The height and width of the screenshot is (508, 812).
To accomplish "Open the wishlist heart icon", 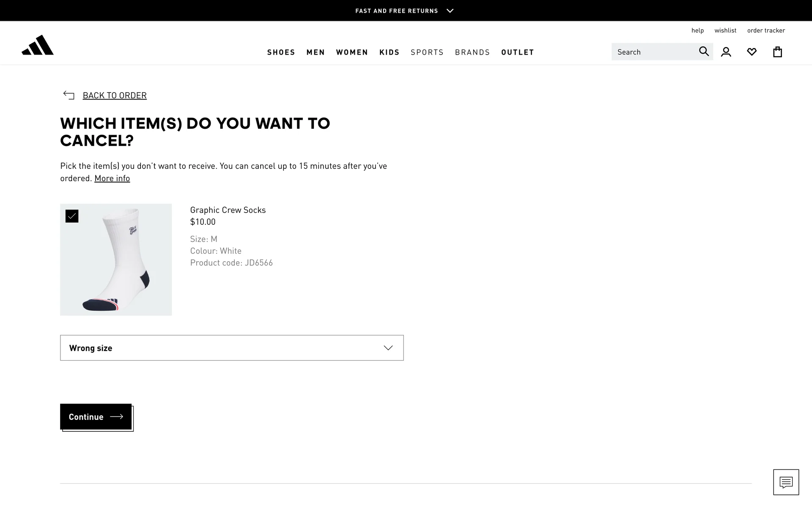I will pyautogui.click(x=752, y=52).
